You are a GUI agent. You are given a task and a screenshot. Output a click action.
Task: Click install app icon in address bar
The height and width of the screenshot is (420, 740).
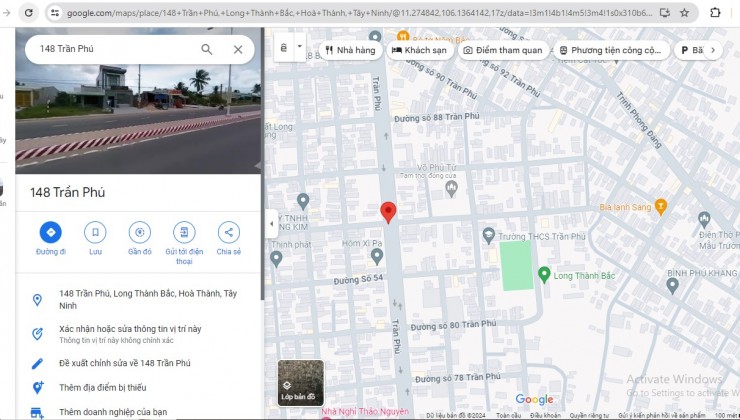(x=664, y=13)
